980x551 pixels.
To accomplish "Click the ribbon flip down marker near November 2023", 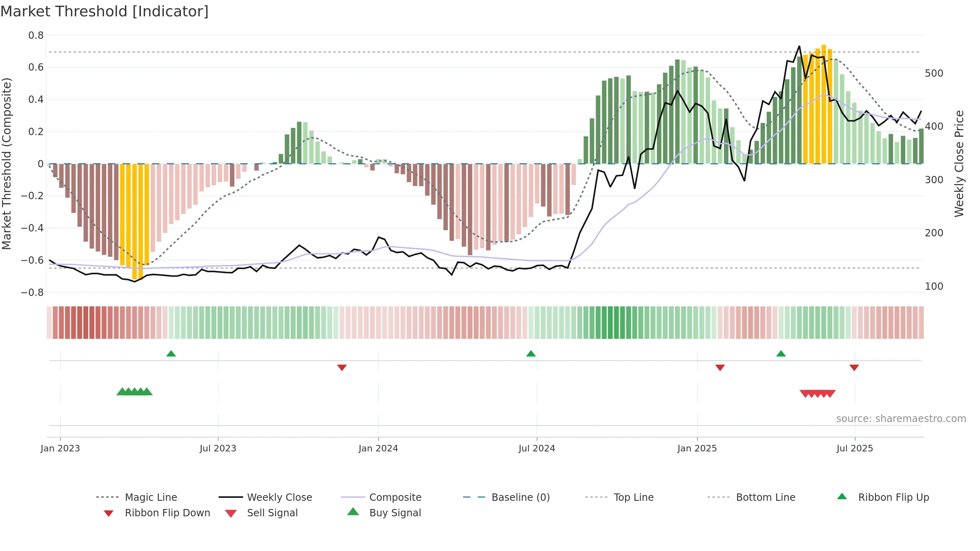I will pyautogui.click(x=342, y=368).
